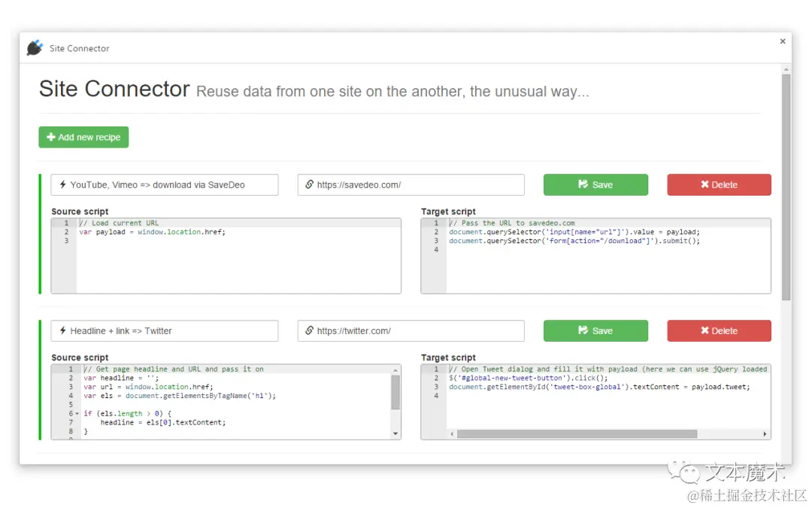
Task: Click the 'Source script' label of SaveDeo recipe
Action: (x=80, y=211)
